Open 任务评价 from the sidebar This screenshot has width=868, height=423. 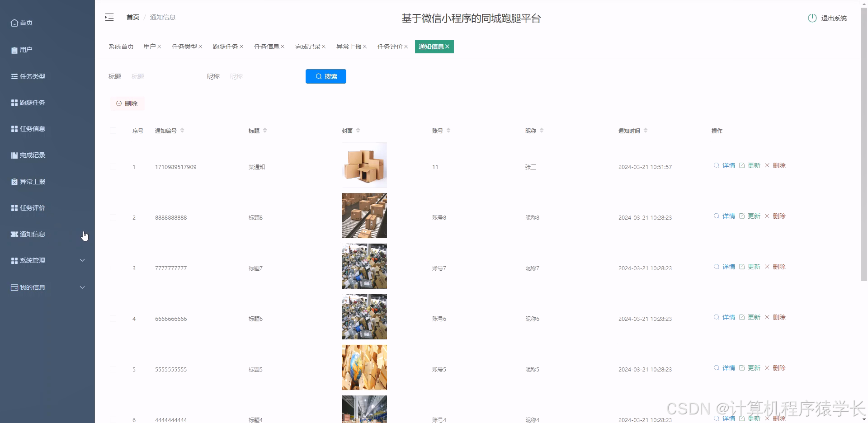[x=32, y=207]
